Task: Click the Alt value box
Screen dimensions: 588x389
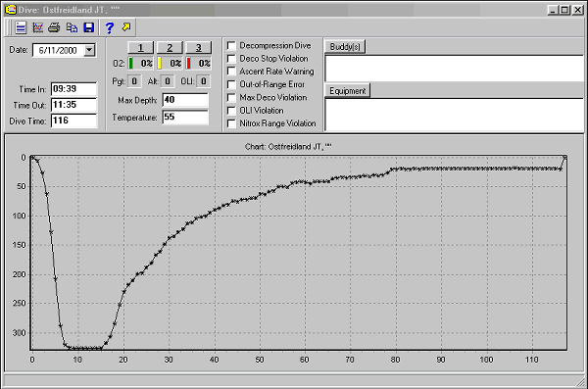Action: (168, 81)
